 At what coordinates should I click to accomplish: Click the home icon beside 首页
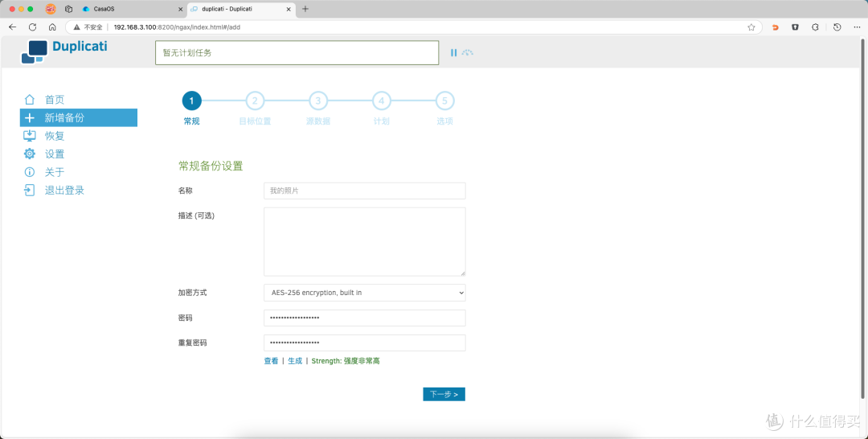point(30,100)
